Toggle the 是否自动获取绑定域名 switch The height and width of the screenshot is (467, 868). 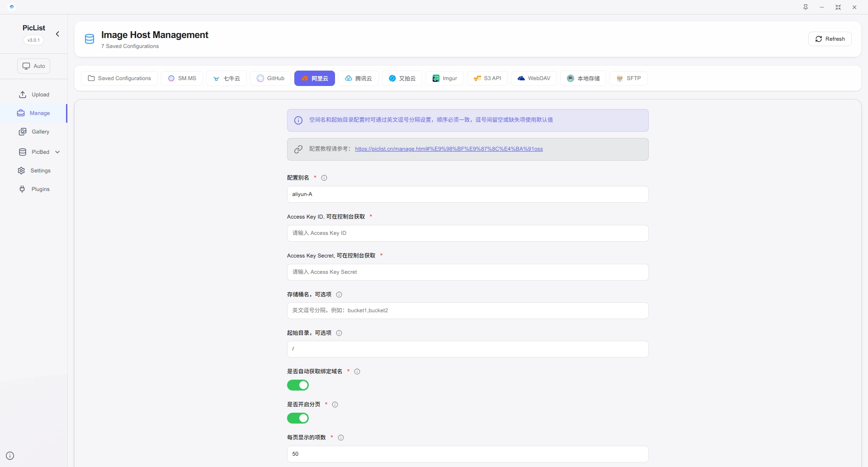(x=298, y=385)
